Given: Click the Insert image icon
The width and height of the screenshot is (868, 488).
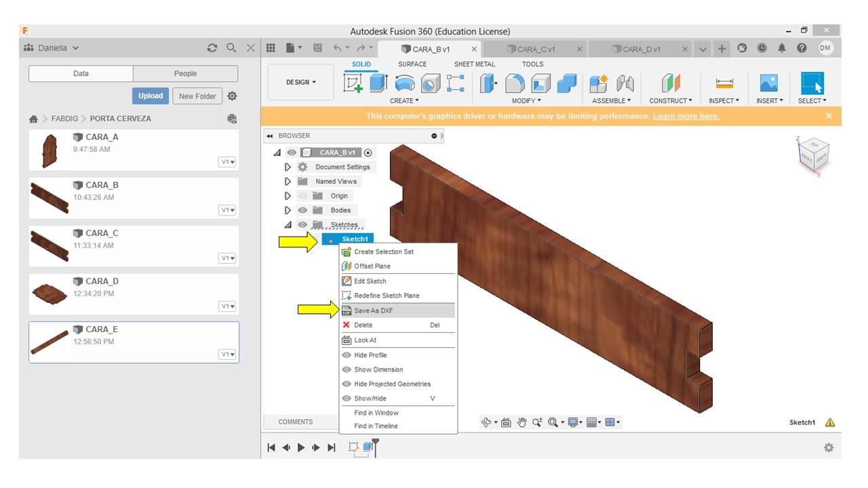Looking at the screenshot, I should tap(768, 83).
